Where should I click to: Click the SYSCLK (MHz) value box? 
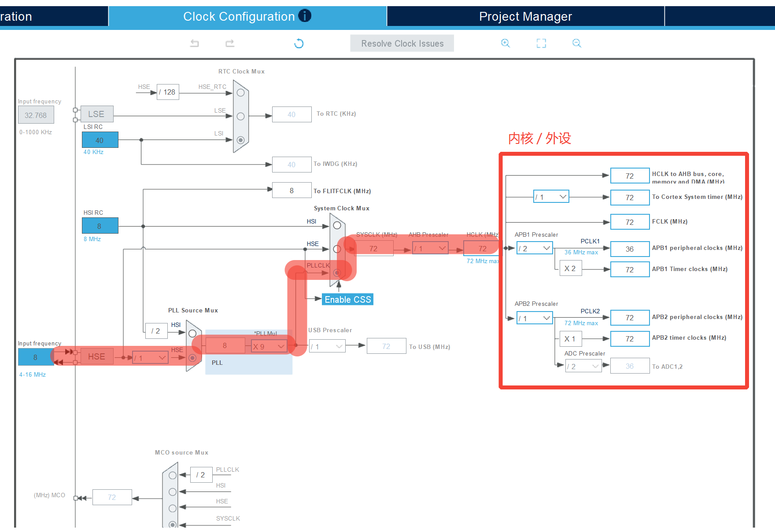(373, 249)
